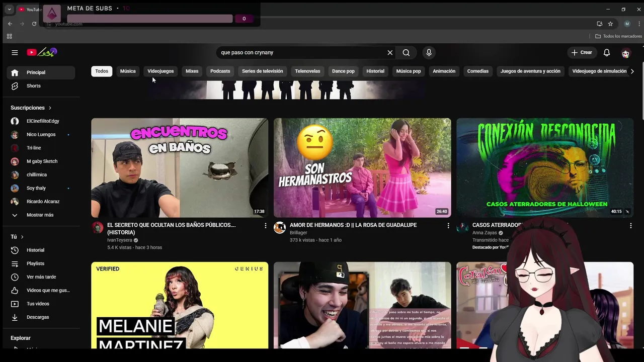
Task: Select the Animación filter chip
Action: (444, 71)
